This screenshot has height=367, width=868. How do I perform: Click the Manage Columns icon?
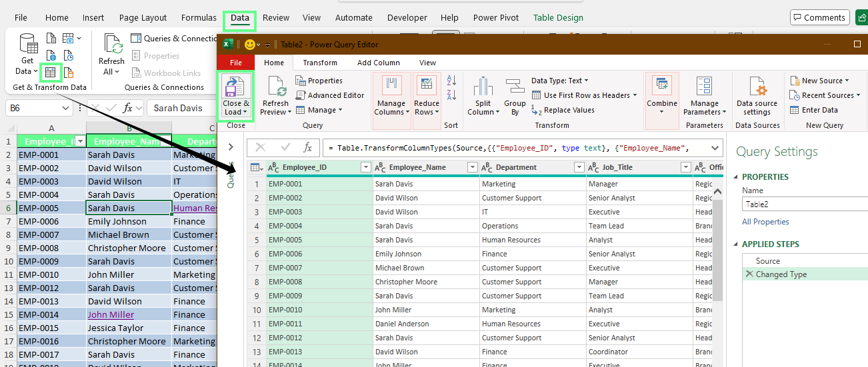[x=391, y=86]
